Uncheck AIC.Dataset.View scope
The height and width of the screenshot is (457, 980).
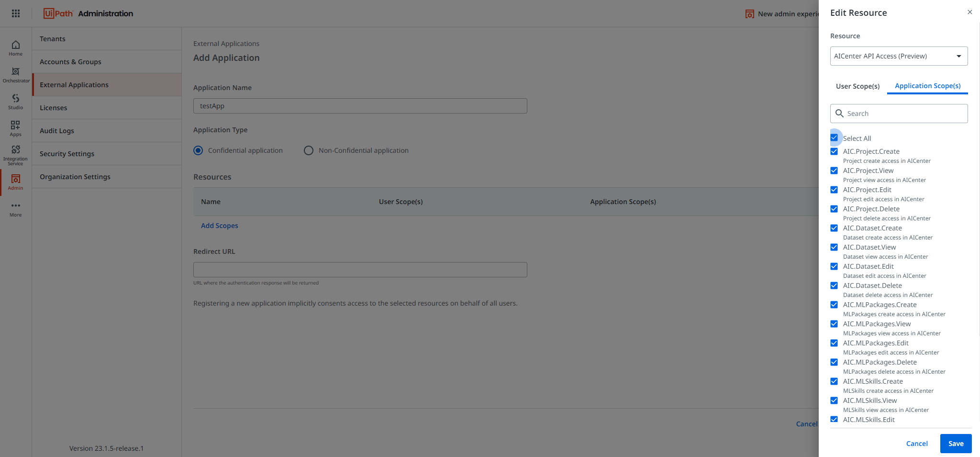834,247
